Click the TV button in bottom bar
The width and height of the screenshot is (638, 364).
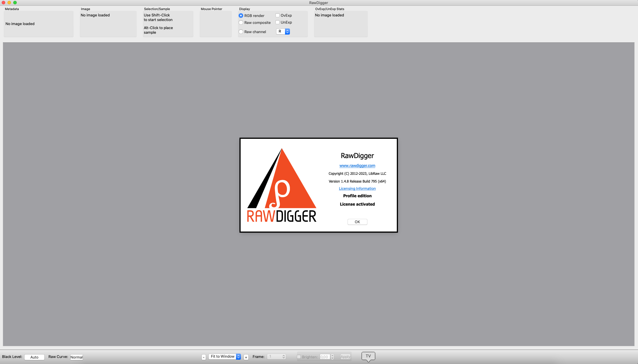tap(368, 356)
